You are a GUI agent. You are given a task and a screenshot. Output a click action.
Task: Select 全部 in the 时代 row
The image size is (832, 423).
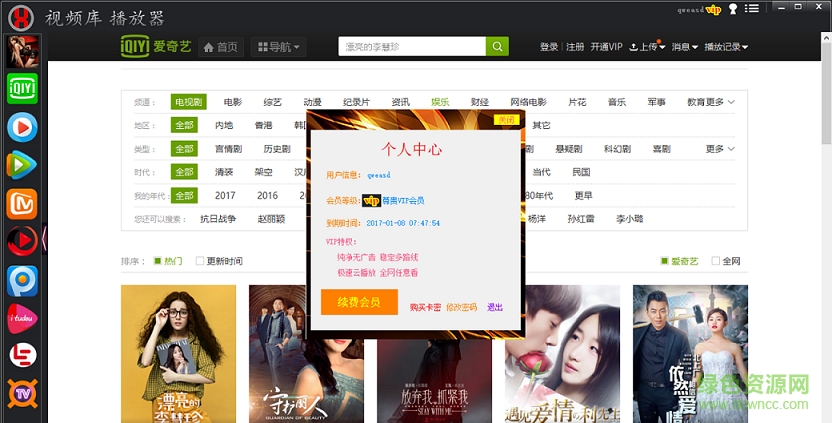(184, 172)
